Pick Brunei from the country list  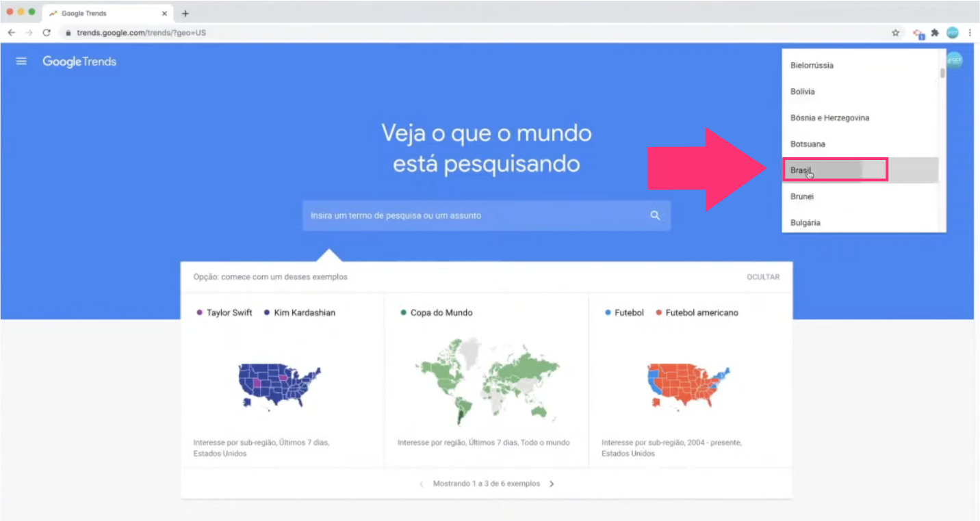[x=860, y=196]
